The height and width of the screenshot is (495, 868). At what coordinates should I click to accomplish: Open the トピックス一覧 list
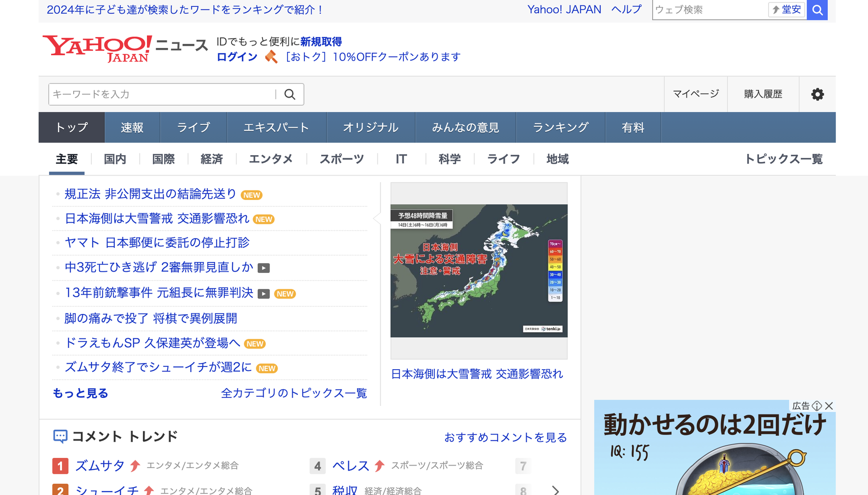coord(783,159)
